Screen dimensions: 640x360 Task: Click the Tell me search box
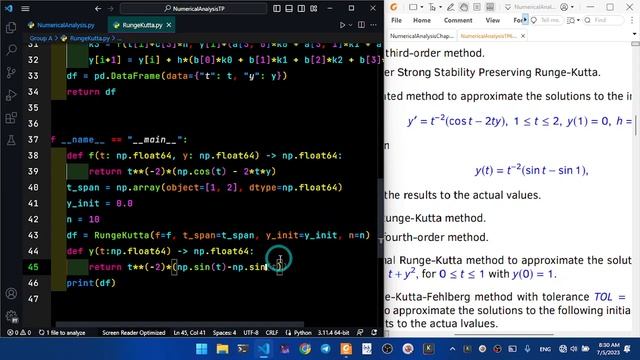click(546, 20)
